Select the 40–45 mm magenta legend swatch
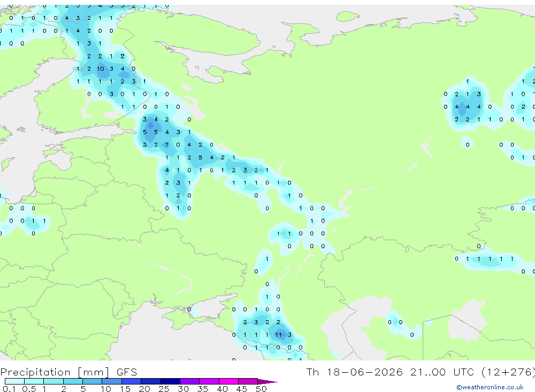 point(228,381)
